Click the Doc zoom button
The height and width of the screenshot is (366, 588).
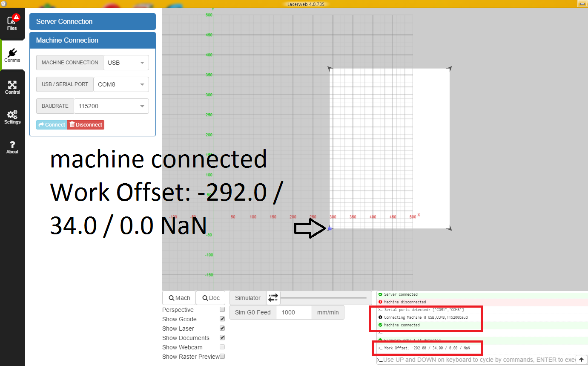coord(211,298)
